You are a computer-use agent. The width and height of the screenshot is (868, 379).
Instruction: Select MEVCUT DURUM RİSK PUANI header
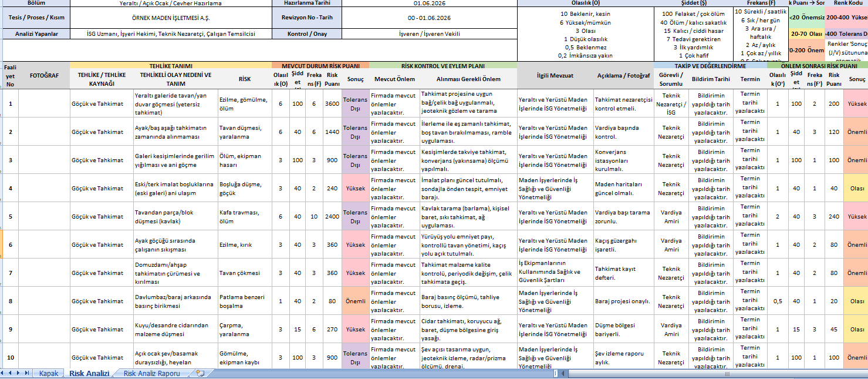point(320,66)
